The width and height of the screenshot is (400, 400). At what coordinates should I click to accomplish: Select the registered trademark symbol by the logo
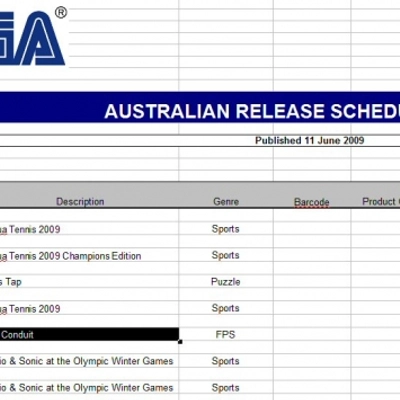pos(61,13)
